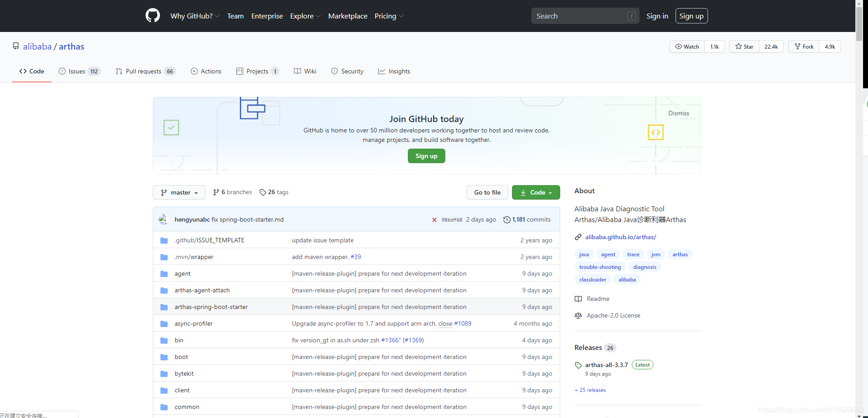Open the Wiki tab
The width and height of the screenshot is (868, 418).
(x=305, y=71)
